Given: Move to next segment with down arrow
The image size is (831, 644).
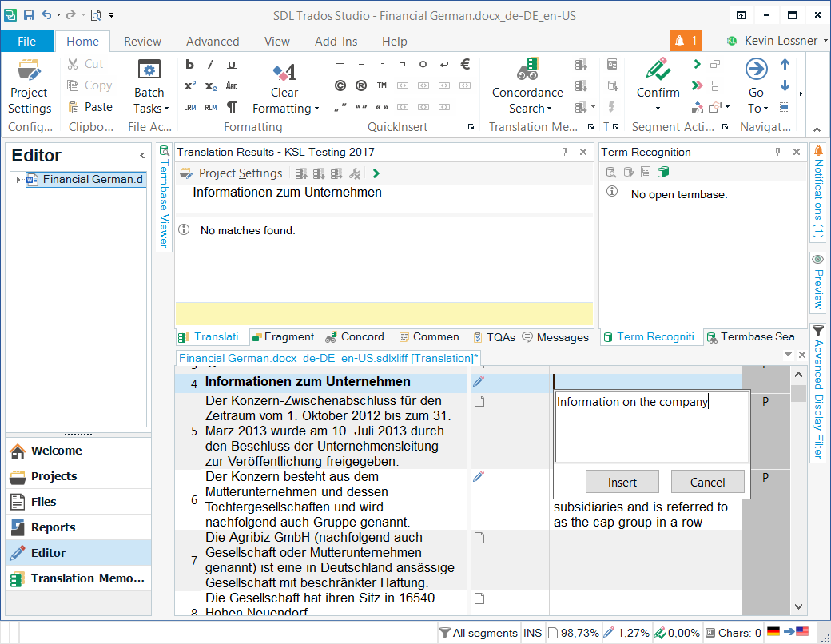Looking at the screenshot, I should (785, 85).
